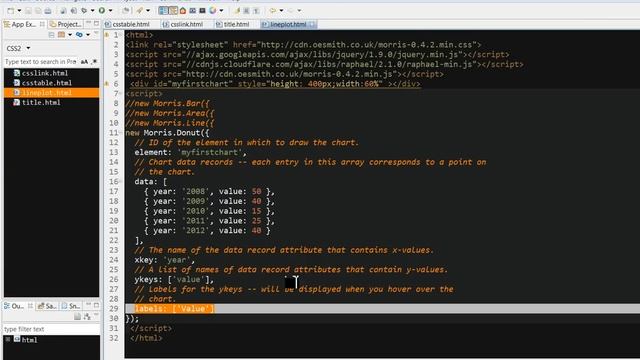Click the //new Morris.Bar({ comment line
This screenshot has height=360, width=640.
(167, 103)
